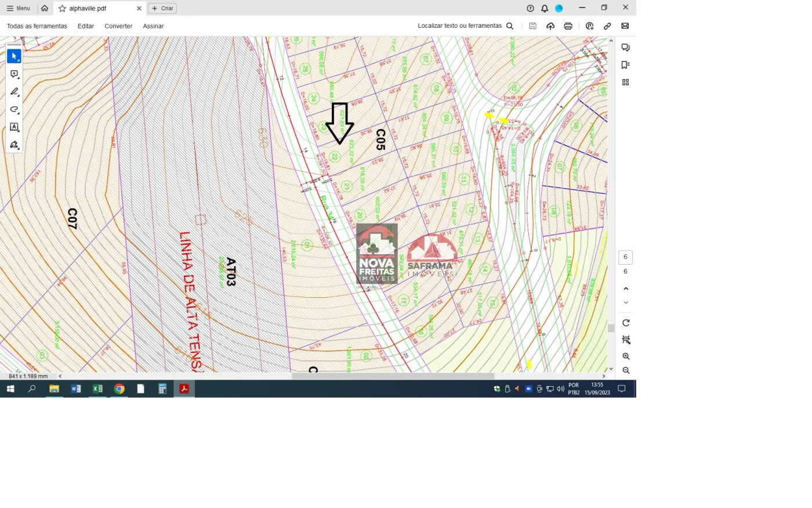Click the Assinar option
Screen dimensions: 812x508
(x=153, y=26)
